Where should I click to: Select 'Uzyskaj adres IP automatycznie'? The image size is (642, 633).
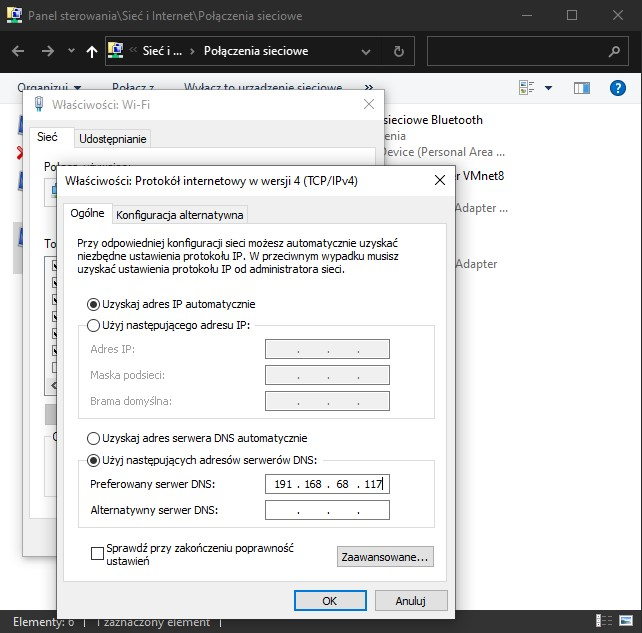tap(171, 304)
